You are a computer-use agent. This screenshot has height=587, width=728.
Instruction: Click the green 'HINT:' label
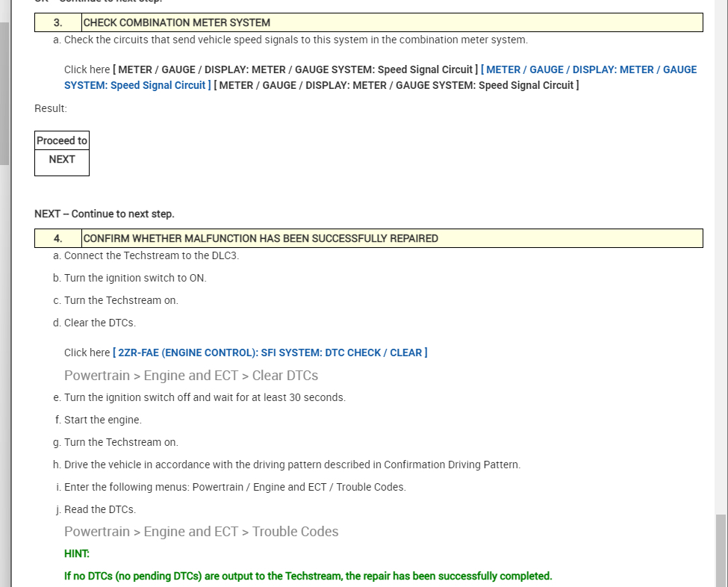pos(77,553)
